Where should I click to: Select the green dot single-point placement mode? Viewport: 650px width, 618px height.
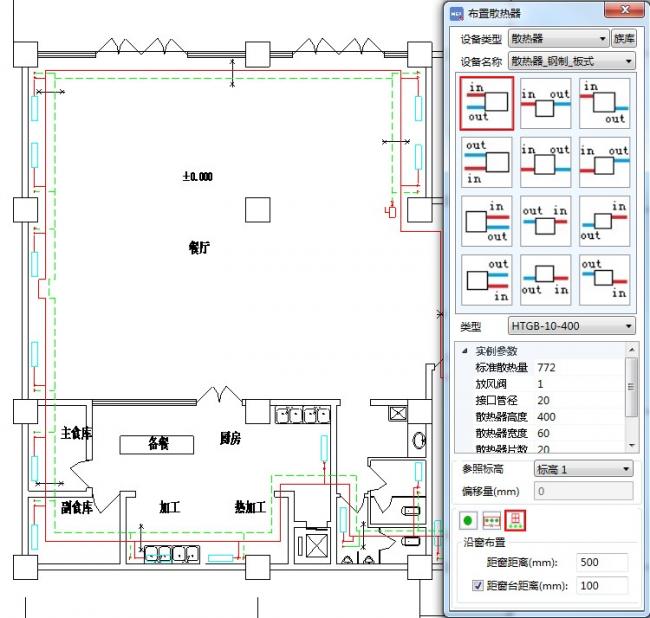click(x=467, y=520)
